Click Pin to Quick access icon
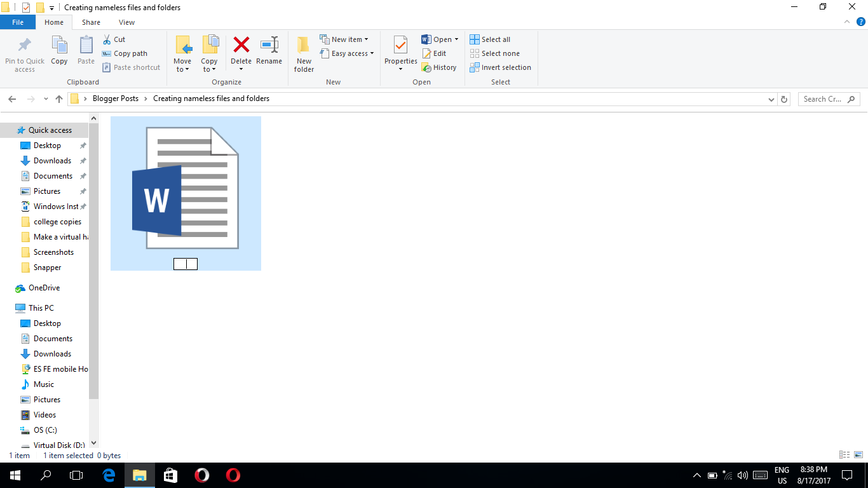Image resolution: width=868 pixels, height=488 pixels. pyautogui.click(x=24, y=46)
